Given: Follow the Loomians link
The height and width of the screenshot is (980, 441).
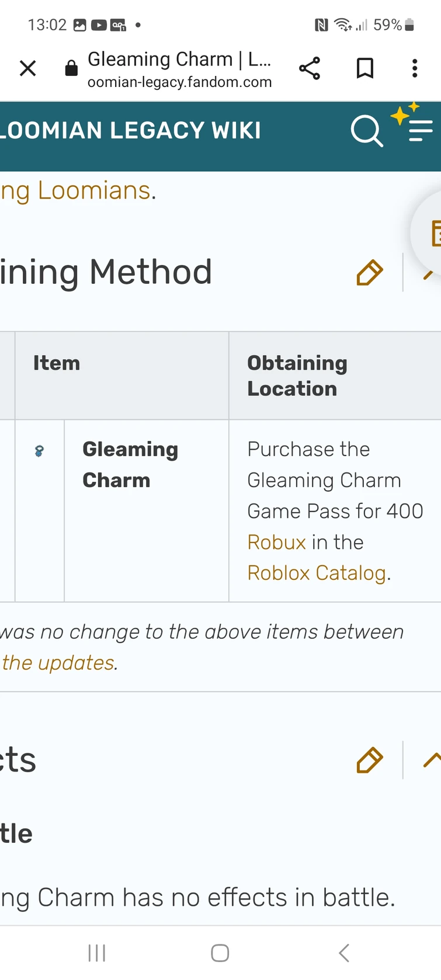Looking at the screenshot, I should [x=93, y=191].
